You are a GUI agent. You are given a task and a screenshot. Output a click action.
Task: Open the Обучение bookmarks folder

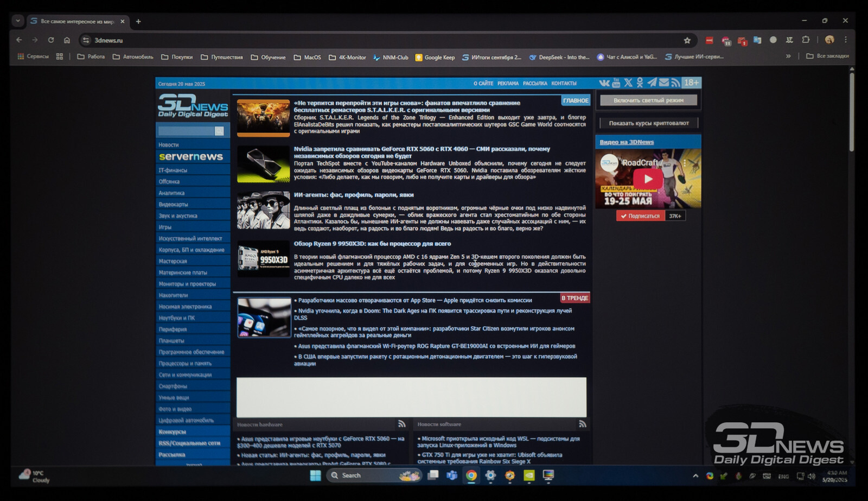click(x=268, y=57)
